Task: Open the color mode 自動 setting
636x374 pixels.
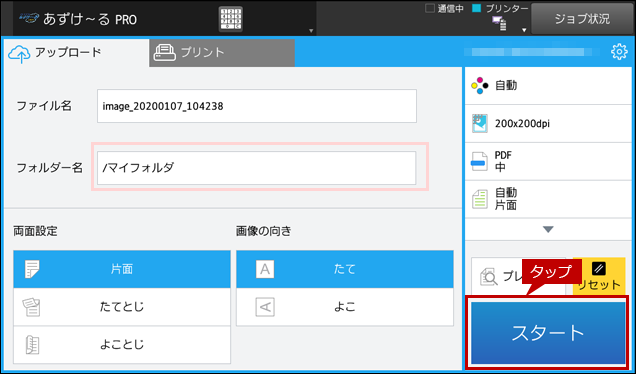Action: pyautogui.click(x=548, y=86)
